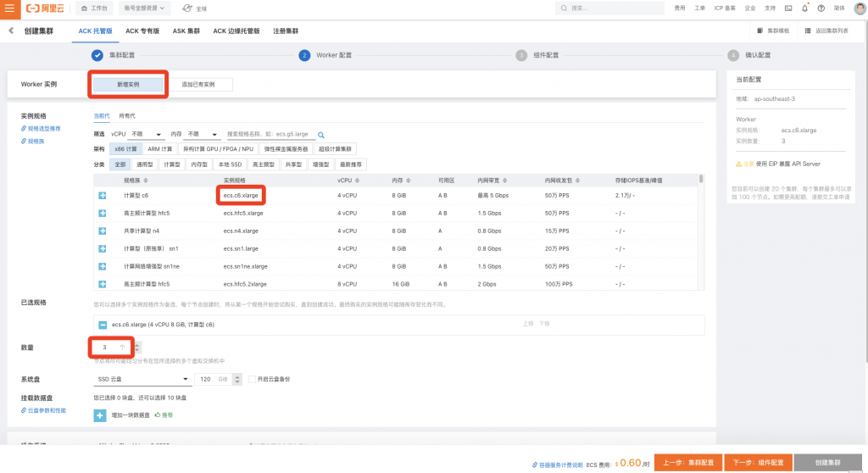Screen dimensions: 868x473
Task: Open 集群模板 button
Action: pos(773,31)
